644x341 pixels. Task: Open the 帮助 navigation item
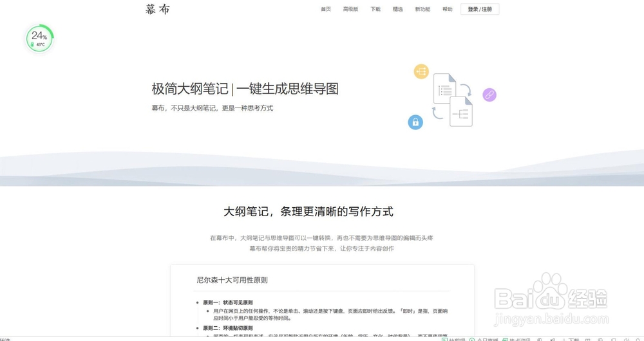pos(448,9)
